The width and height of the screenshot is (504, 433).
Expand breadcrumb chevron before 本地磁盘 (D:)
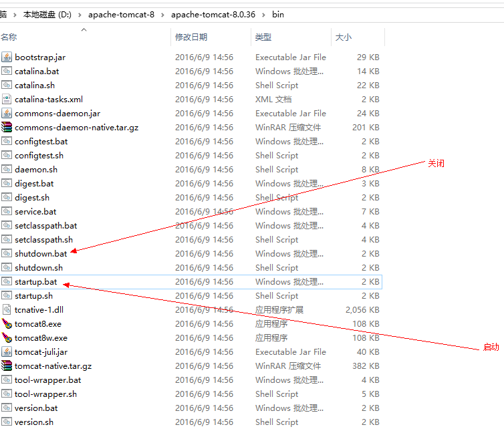(15, 15)
